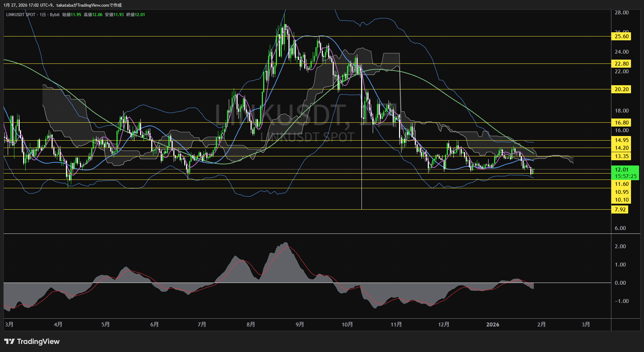
Task: Click the 高値 12.06 high value in header
Action: 93,15
